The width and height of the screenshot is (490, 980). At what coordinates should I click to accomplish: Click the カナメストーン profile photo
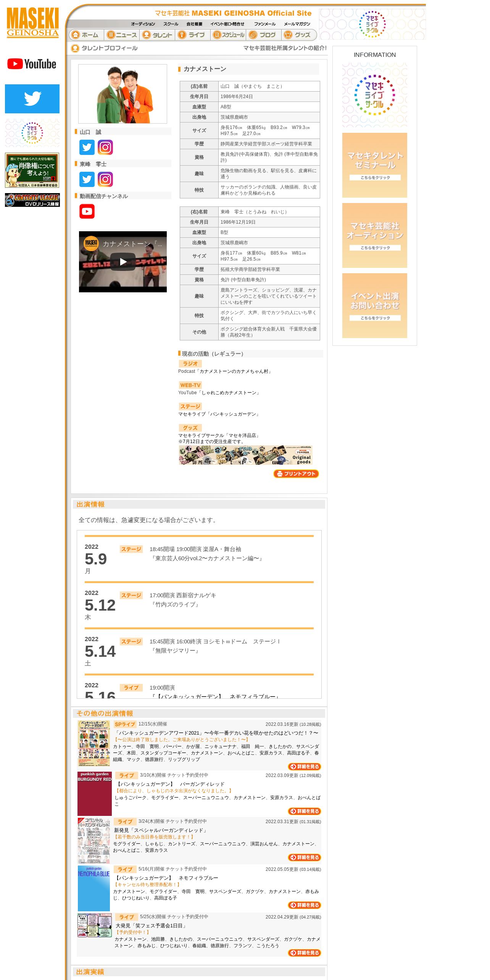(x=122, y=94)
